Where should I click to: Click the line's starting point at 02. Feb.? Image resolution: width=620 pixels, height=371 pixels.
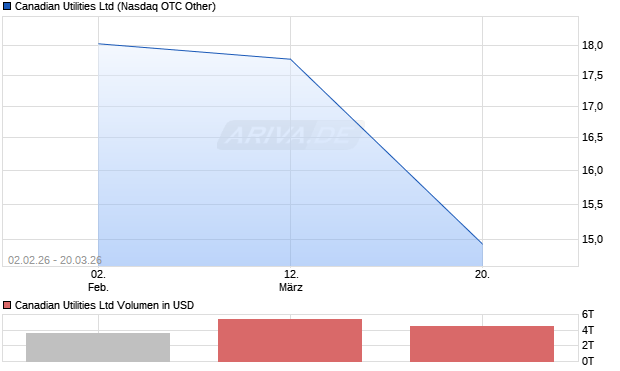click(x=98, y=44)
